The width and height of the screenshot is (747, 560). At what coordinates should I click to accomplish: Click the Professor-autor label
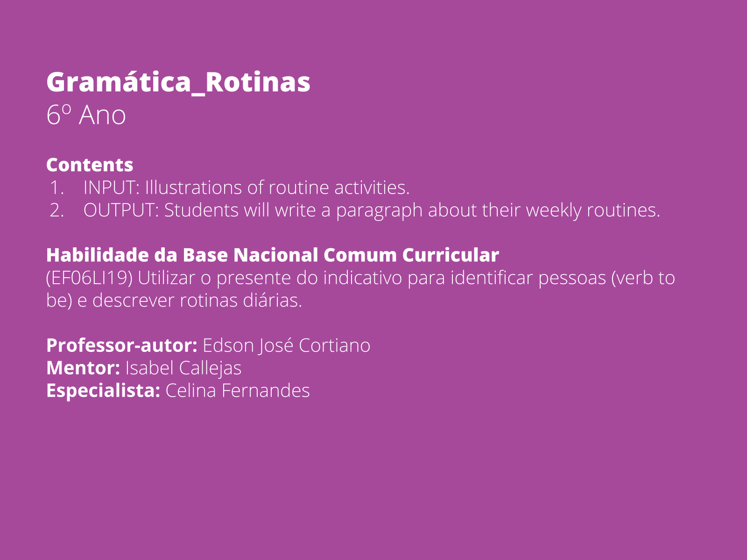click(x=122, y=346)
